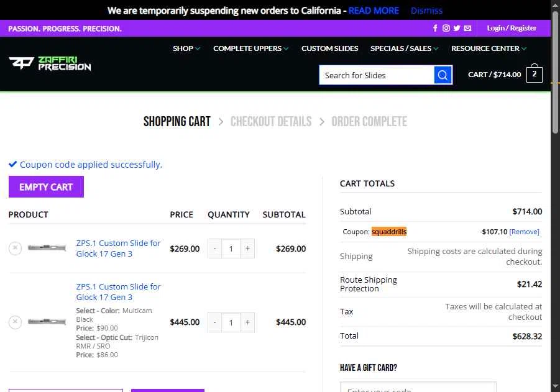Open the second ZPS.1 Custom Slide link
The image size is (560, 392).
point(118,292)
